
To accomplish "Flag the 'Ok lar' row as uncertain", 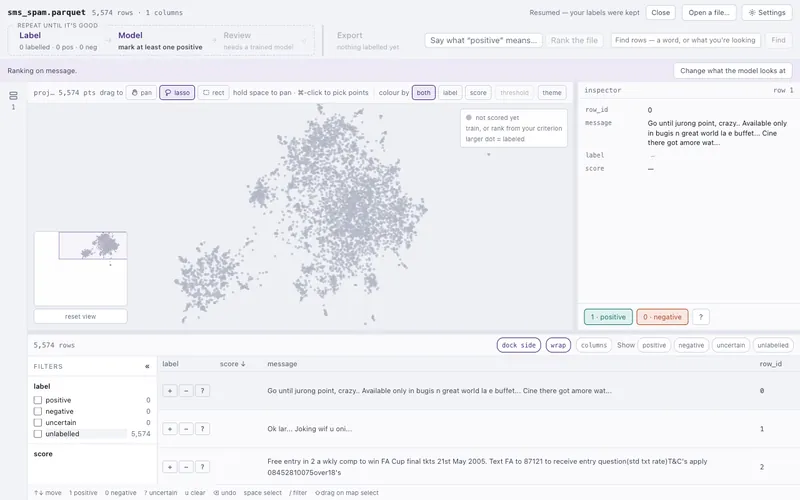I will (203, 429).
